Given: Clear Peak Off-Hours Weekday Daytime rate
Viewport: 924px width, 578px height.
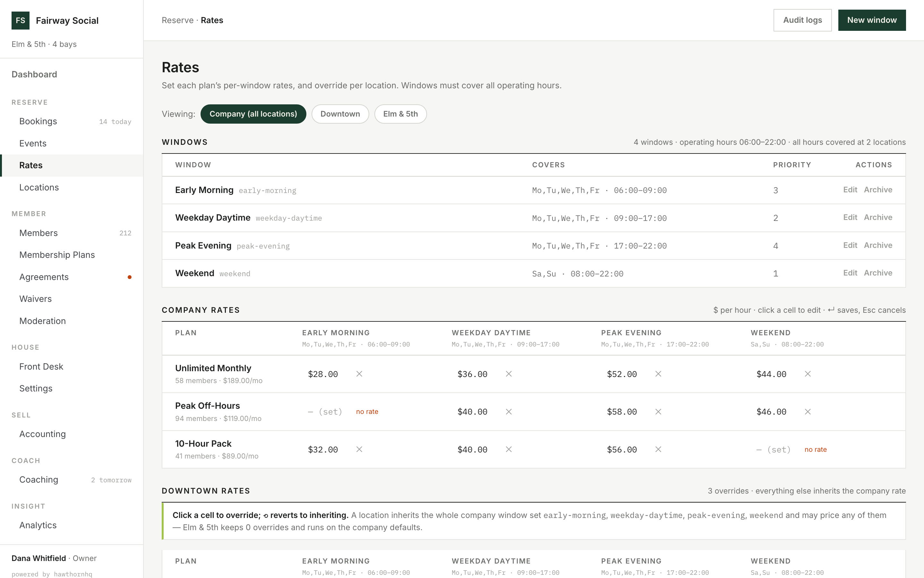Looking at the screenshot, I should pyautogui.click(x=509, y=412).
